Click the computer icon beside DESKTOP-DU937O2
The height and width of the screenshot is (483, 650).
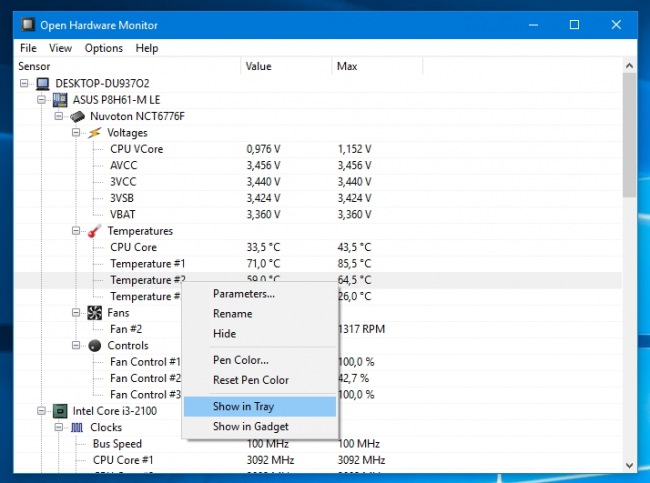tap(43, 84)
